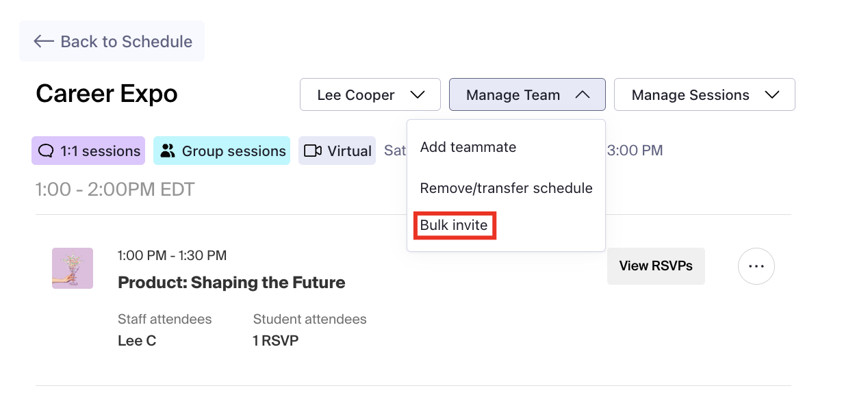Image resolution: width=868 pixels, height=412 pixels.
Task: Expand the Manage Sessions dropdown
Action: [704, 94]
